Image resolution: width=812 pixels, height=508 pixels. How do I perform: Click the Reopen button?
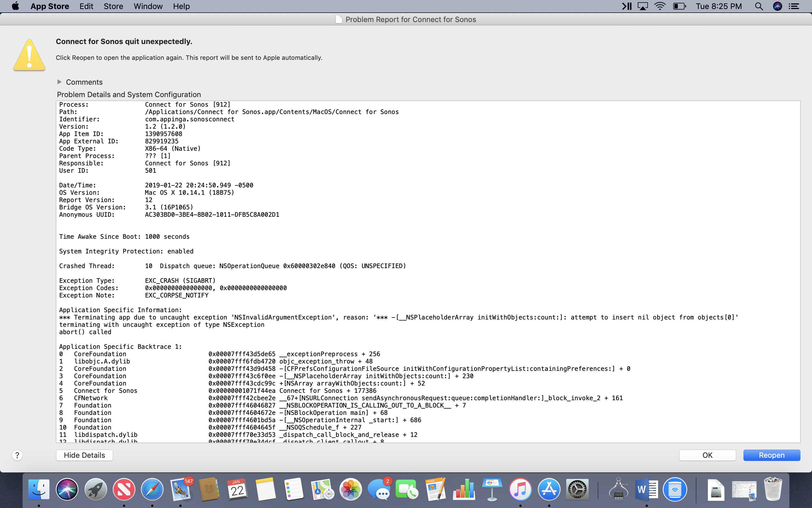click(x=771, y=455)
